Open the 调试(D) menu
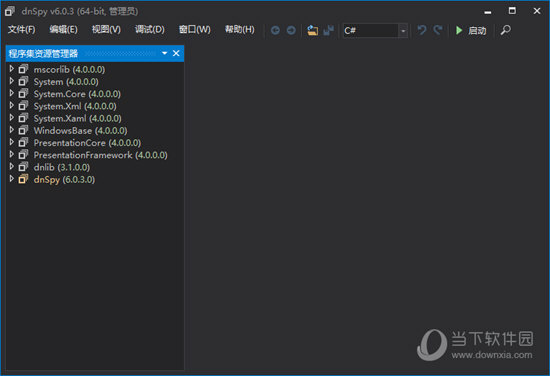 [150, 30]
